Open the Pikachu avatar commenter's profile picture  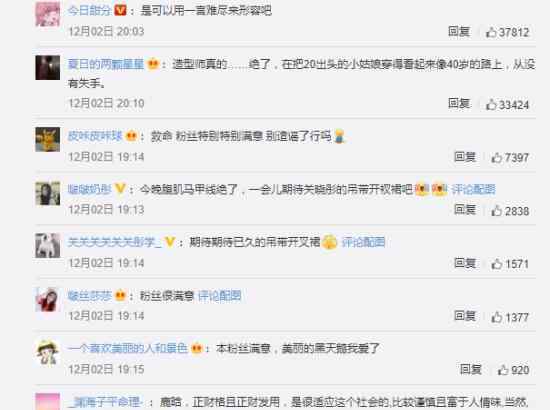point(48,139)
